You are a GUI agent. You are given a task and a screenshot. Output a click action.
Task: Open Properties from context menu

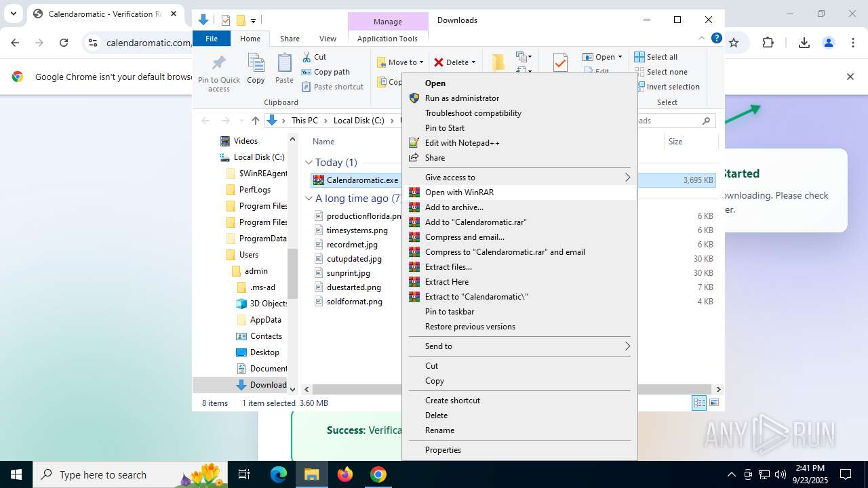[519, 450]
